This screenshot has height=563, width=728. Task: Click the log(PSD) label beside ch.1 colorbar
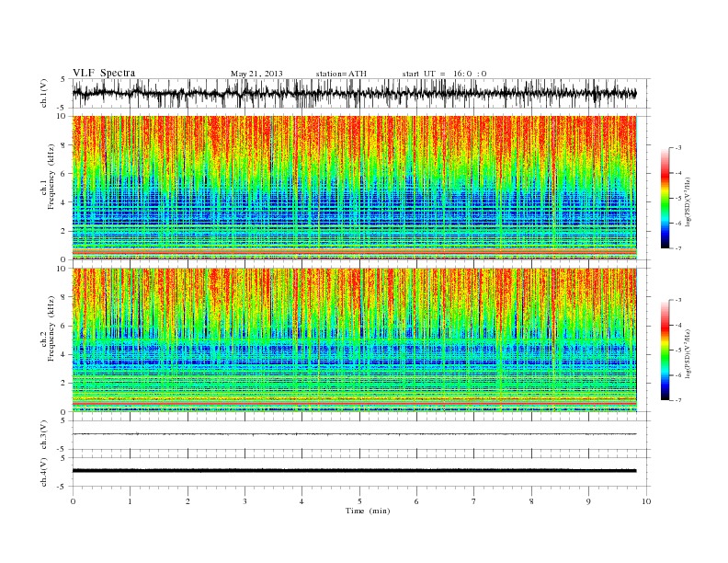tap(688, 201)
